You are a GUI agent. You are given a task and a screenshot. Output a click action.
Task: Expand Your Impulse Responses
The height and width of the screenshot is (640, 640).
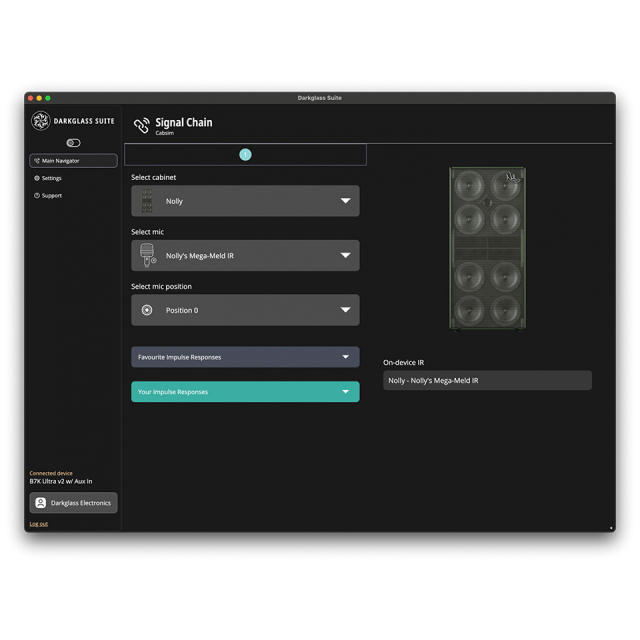pos(245,392)
